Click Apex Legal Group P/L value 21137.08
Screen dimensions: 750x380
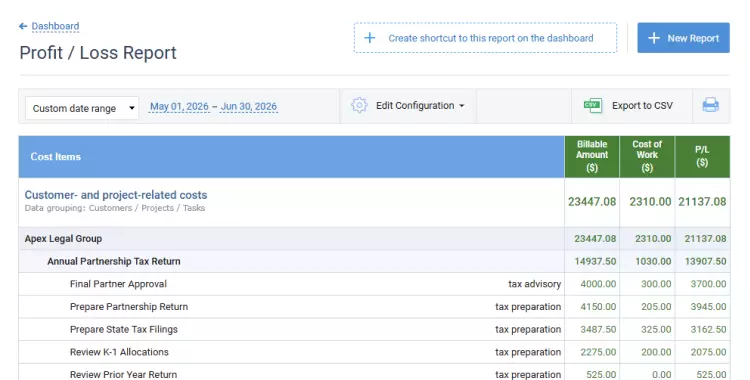(705, 238)
